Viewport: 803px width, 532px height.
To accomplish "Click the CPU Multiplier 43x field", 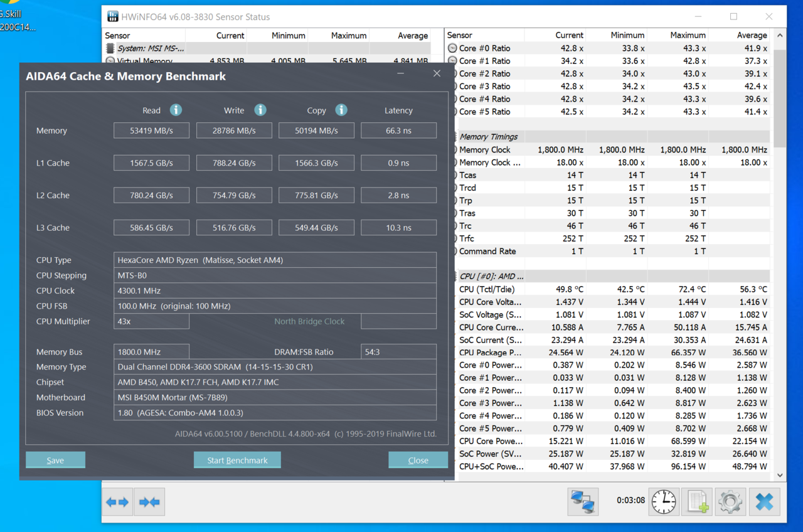I will coord(151,321).
